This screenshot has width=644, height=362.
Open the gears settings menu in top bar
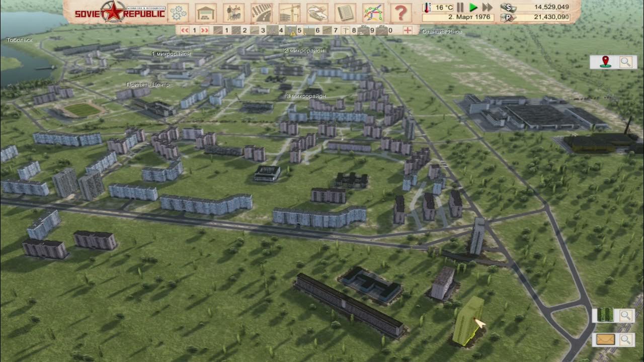pyautogui.click(x=178, y=13)
